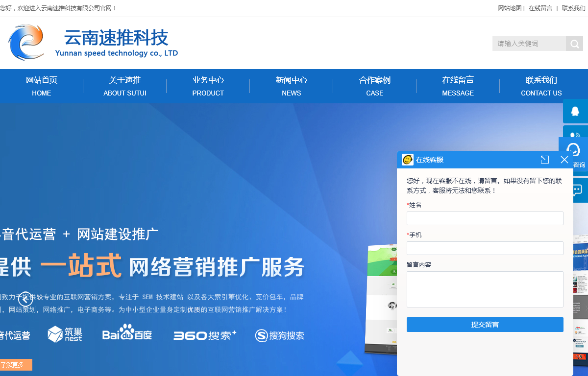Screen dimensions: 588x376
Task: Click the 提交留言 submit button
Action: pyautogui.click(x=485, y=325)
